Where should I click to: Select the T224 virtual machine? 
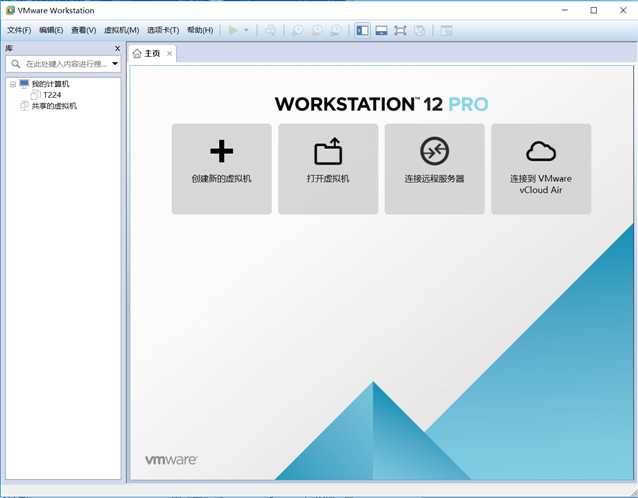click(52, 95)
